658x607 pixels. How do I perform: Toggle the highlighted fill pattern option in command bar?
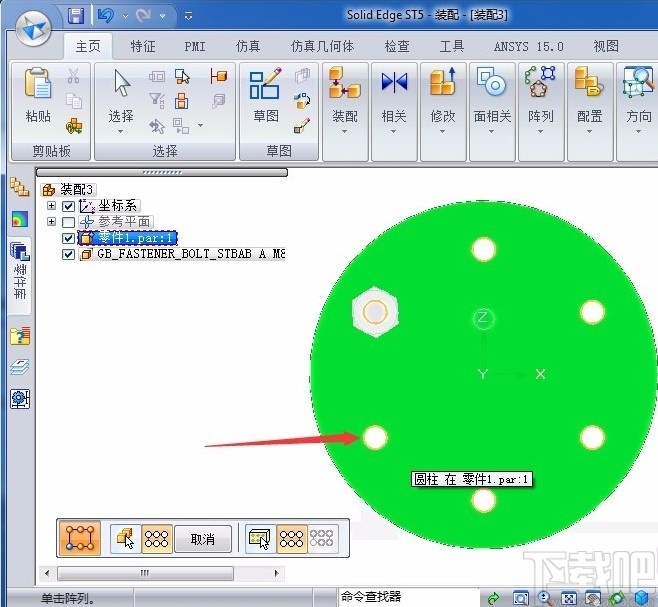coord(291,539)
